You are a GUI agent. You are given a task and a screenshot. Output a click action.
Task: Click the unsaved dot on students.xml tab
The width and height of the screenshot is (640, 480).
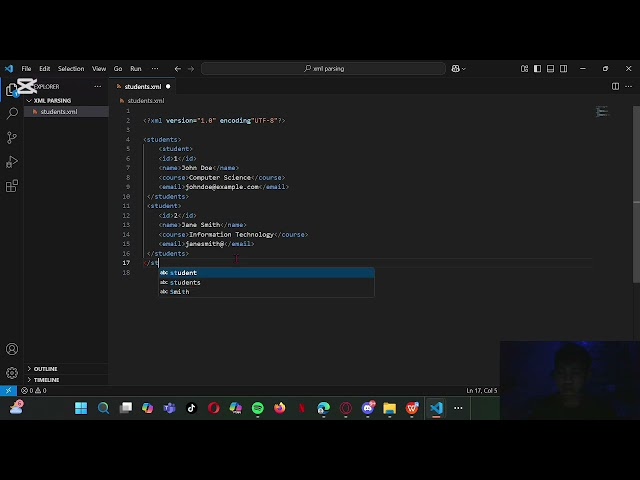click(168, 87)
